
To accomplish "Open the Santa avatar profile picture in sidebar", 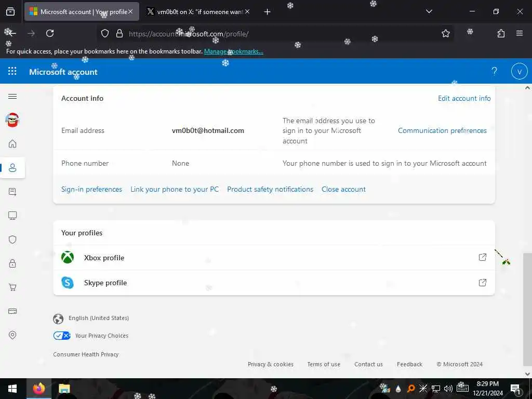I will [x=12, y=120].
